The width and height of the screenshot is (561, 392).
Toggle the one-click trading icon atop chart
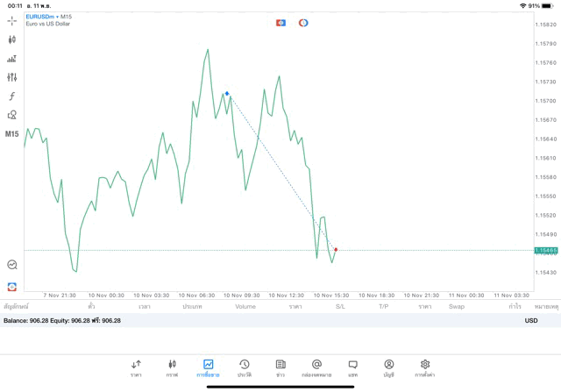280,23
